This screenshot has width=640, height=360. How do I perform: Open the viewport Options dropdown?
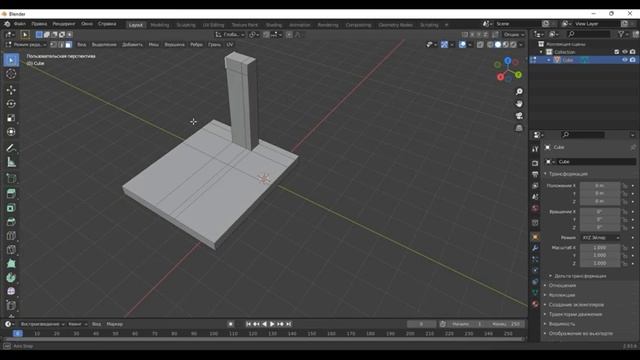pos(514,35)
